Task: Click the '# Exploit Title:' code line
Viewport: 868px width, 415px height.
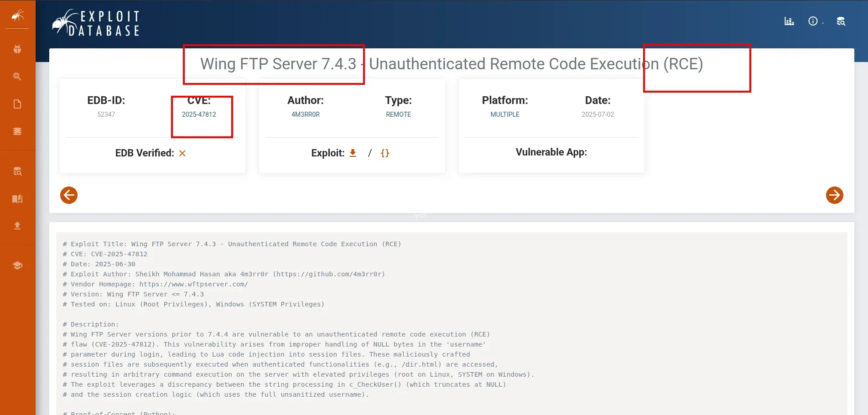Action: pos(232,244)
